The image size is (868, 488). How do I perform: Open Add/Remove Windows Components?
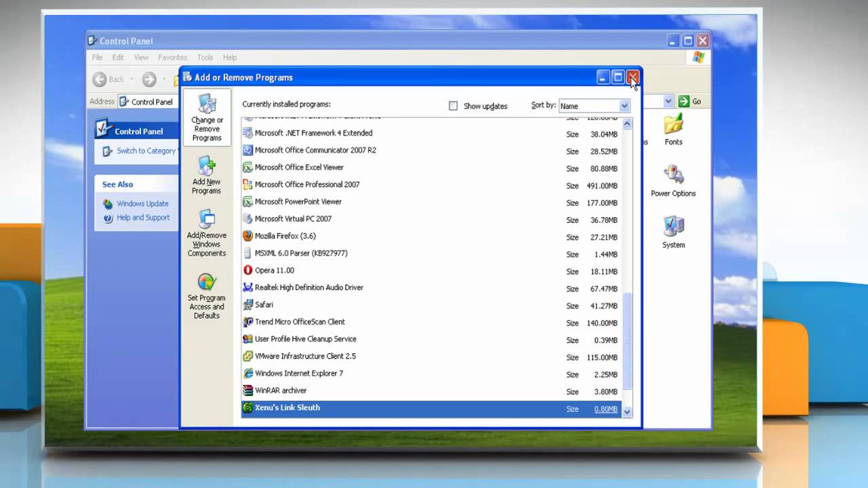[207, 234]
